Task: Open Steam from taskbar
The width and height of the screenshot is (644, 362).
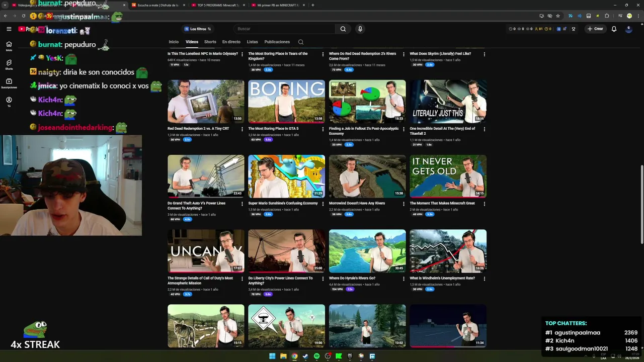Action: (x=305, y=356)
